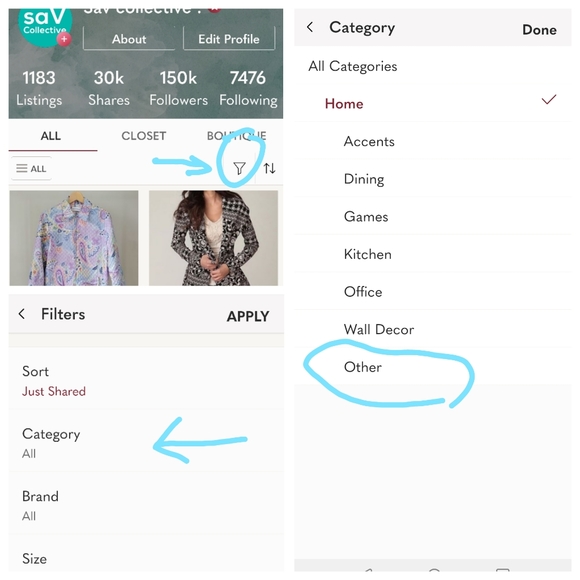Open the Brand filter row
580x580 pixels.
click(x=146, y=504)
